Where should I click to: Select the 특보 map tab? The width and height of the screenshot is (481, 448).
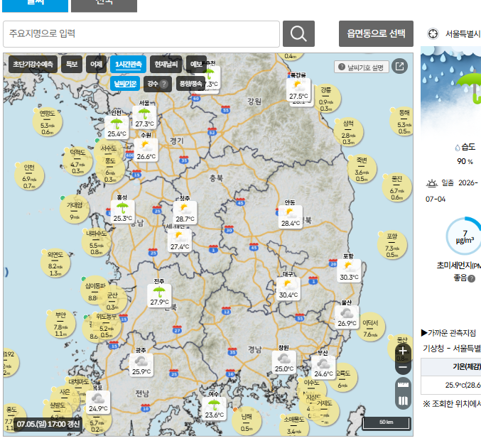coord(72,65)
